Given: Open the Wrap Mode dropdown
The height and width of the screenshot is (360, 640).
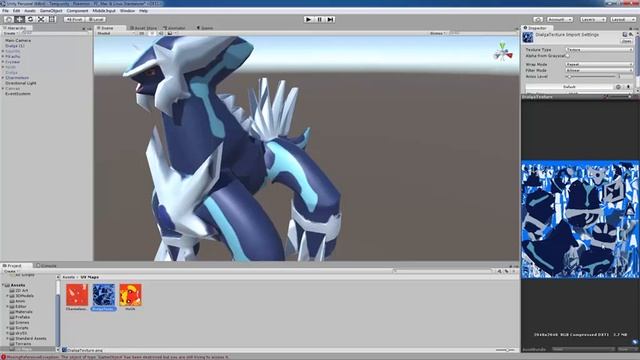Looking at the screenshot, I should pyautogui.click(x=599, y=64).
